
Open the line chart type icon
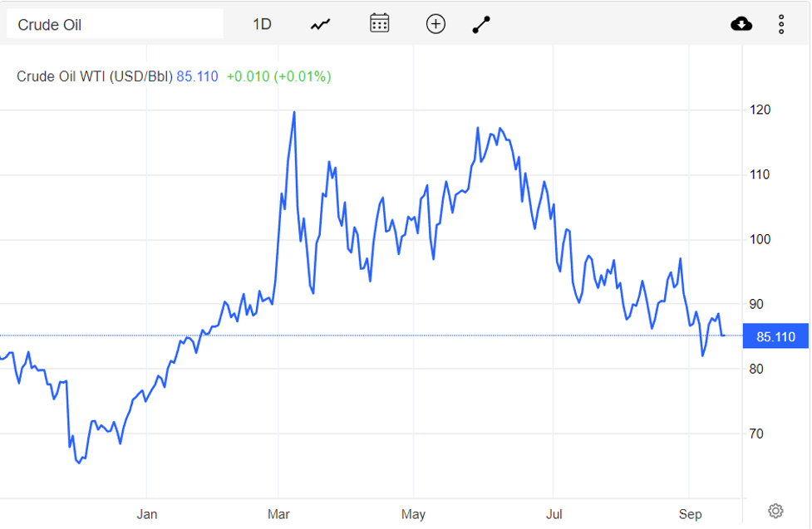pyautogui.click(x=321, y=24)
